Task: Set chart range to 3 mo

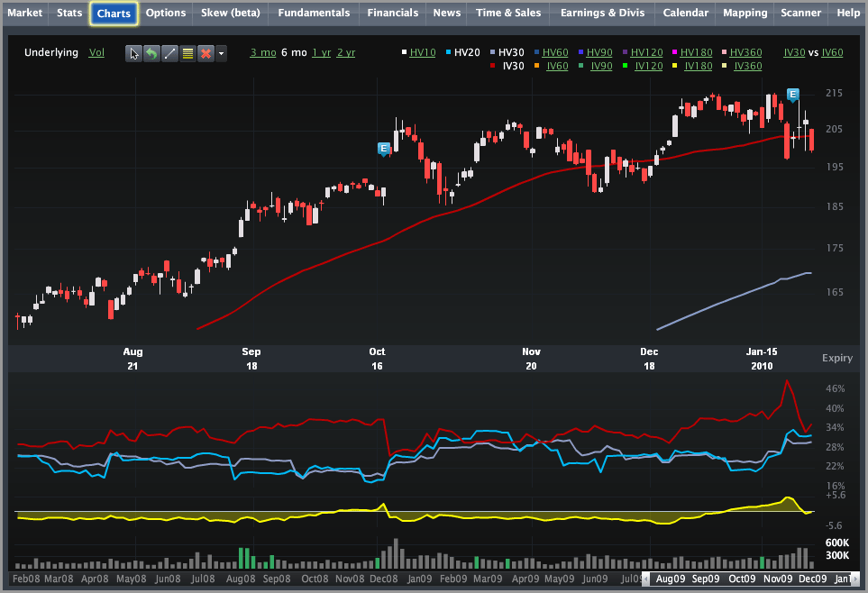Action: (263, 52)
